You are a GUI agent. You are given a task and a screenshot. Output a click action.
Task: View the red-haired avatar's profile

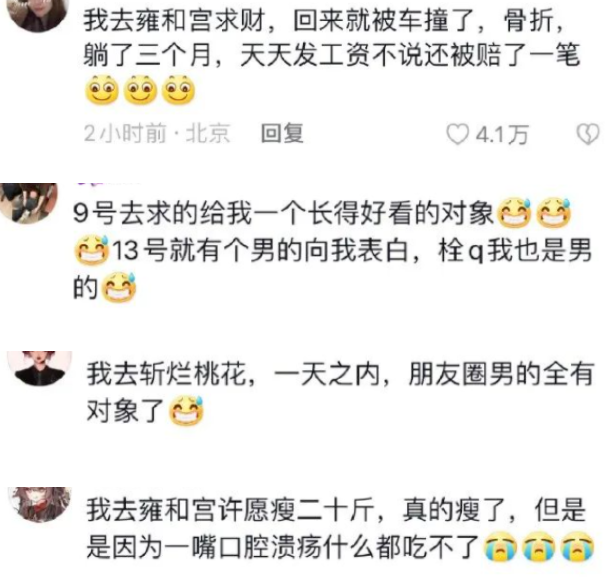[40, 368]
